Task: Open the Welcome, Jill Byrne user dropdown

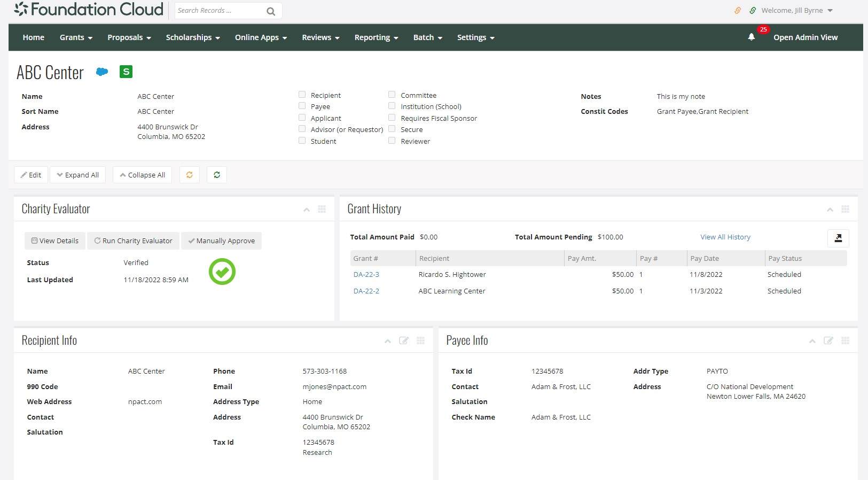Action: click(796, 10)
